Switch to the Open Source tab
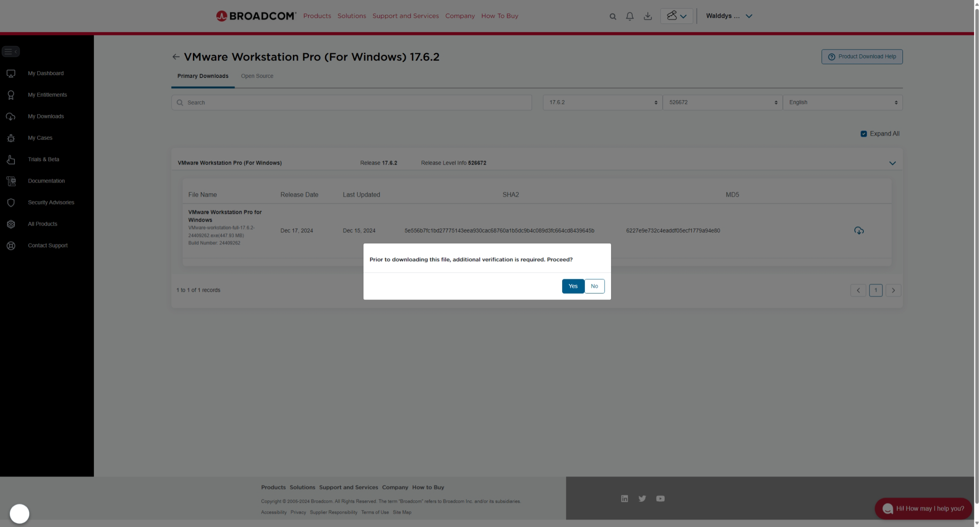980x527 pixels. (x=257, y=76)
